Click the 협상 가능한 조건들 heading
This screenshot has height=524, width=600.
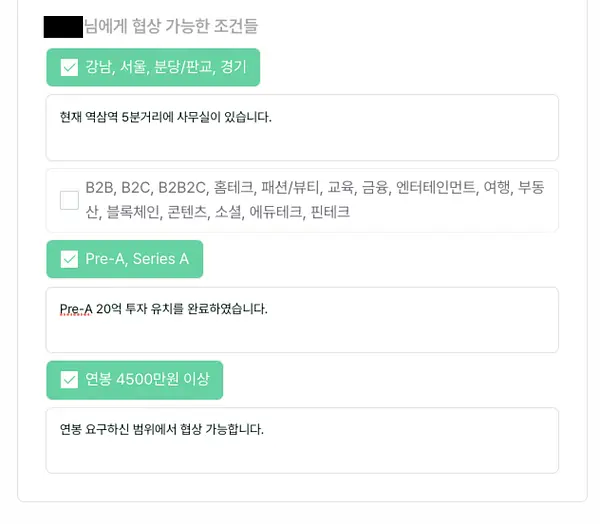tap(195, 26)
